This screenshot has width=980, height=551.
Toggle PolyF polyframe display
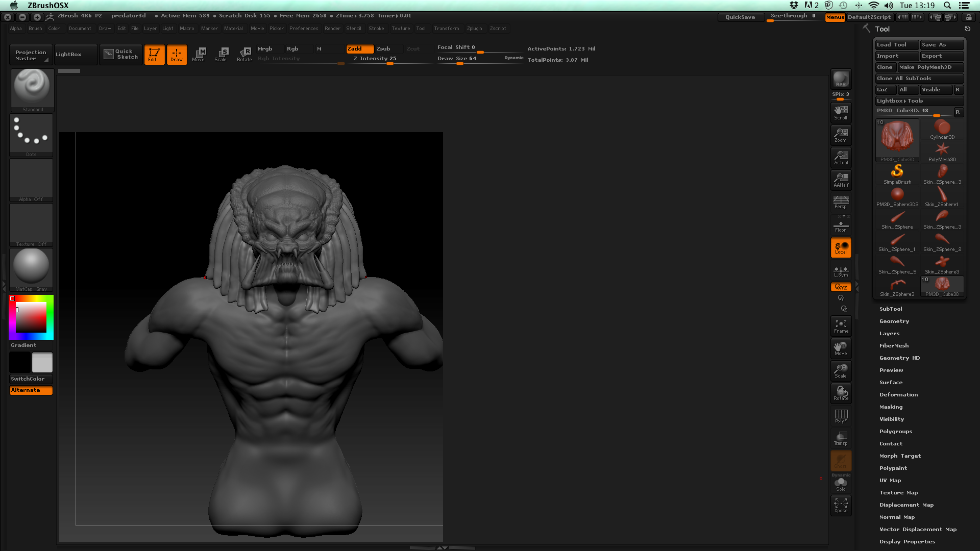coord(841,416)
